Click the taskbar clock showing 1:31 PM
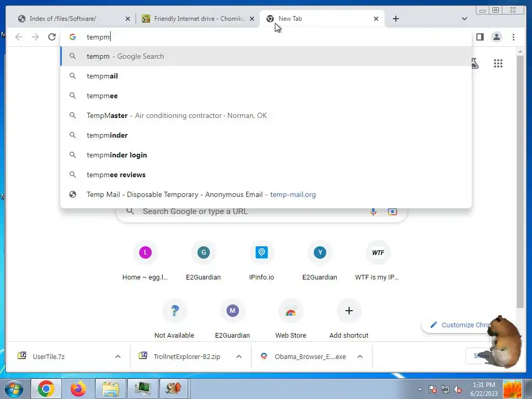The height and width of the screenshot is (399, 532). coord(484,389)
